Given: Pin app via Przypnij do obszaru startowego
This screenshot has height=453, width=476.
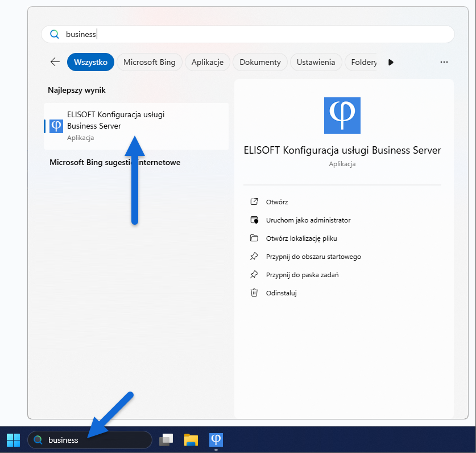Looking at the screenshot, I should click(x=313, y=257).
